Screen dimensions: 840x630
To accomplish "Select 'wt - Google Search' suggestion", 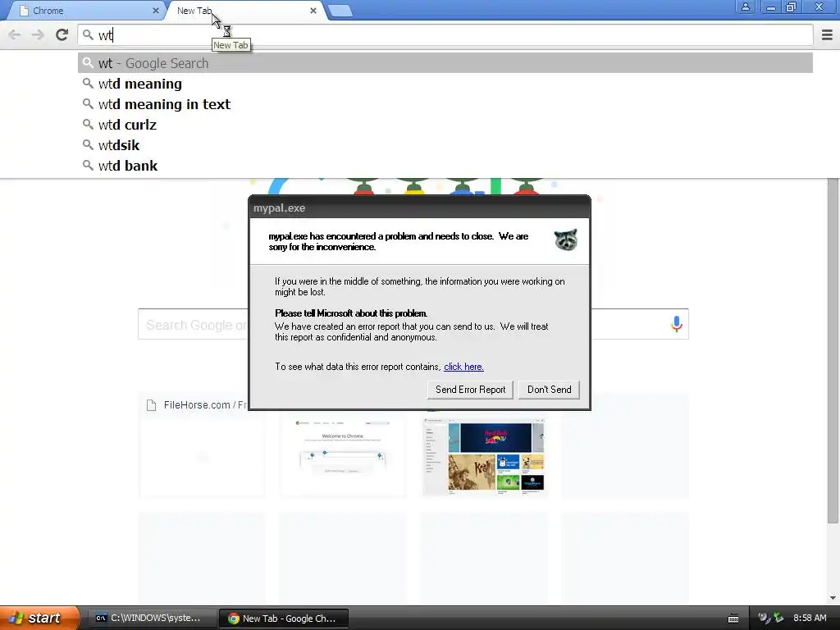I will coord(445,63).
